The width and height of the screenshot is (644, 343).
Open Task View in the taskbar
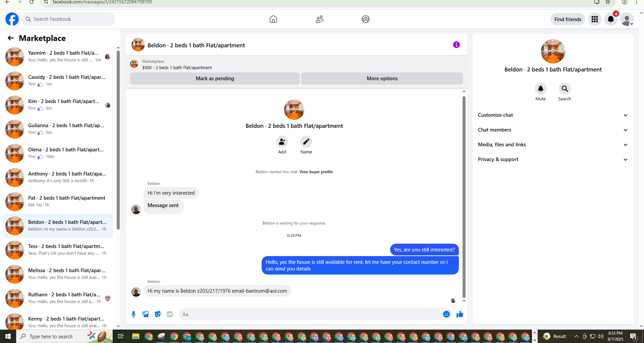pyautogui.click(x=121, y=336)
